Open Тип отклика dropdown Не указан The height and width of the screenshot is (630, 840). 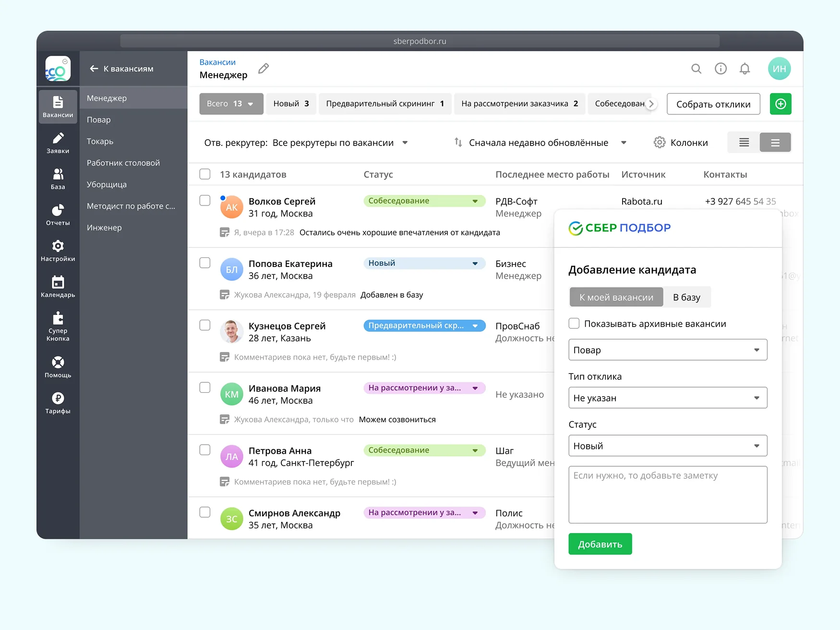(668, 398)
